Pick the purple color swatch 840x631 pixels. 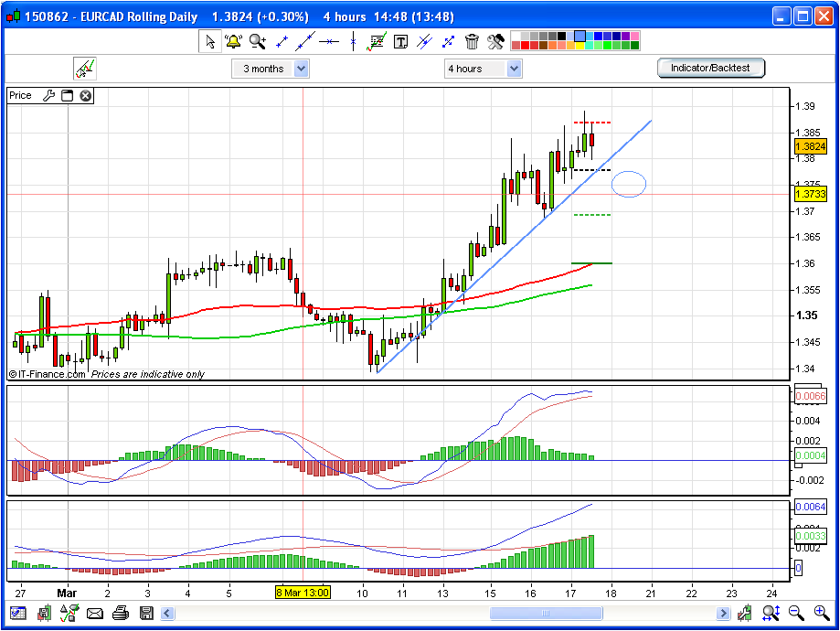click(x=626, y=36)
